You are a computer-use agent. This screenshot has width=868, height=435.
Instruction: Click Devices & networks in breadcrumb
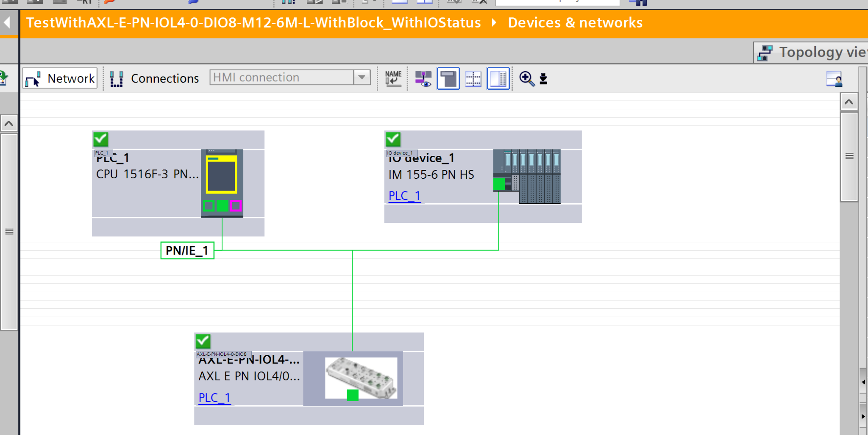pos(575,22)
